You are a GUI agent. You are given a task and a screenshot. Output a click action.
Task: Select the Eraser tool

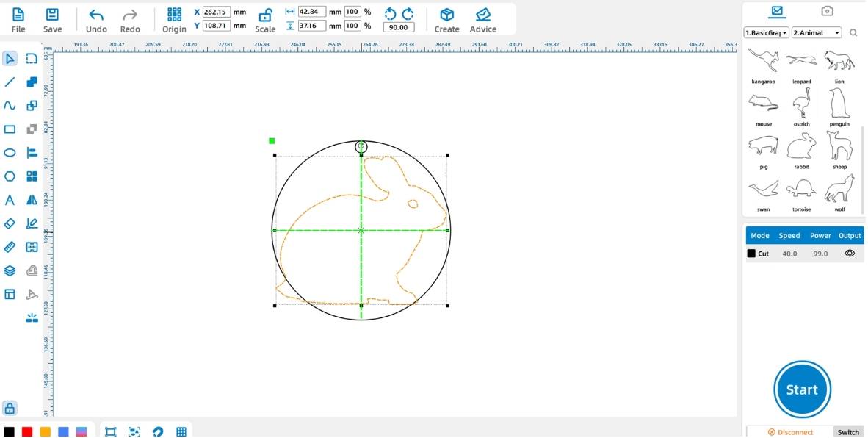[x=10, y=223]
